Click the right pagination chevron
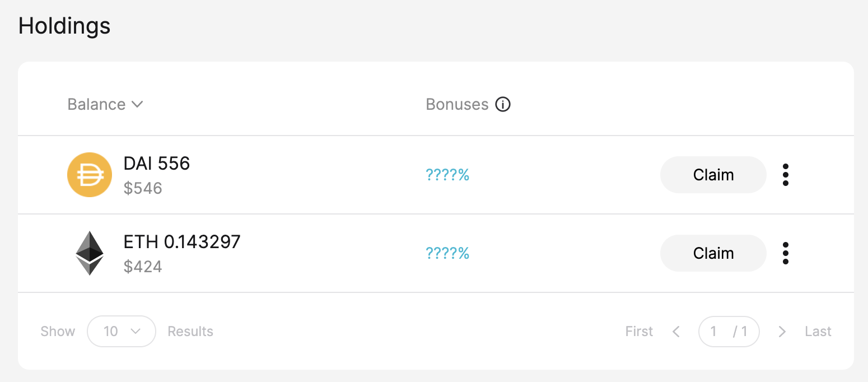This screenshot has height=382, width=868. 782,331
